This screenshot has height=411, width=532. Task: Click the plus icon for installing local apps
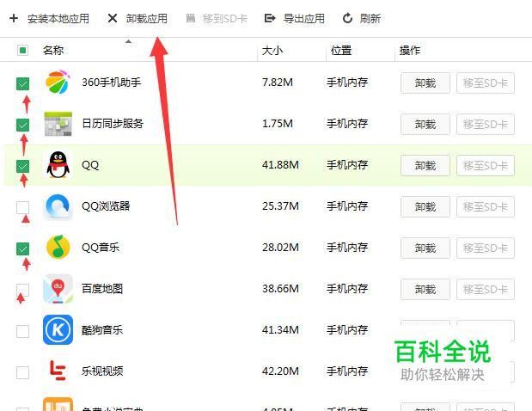14,18
